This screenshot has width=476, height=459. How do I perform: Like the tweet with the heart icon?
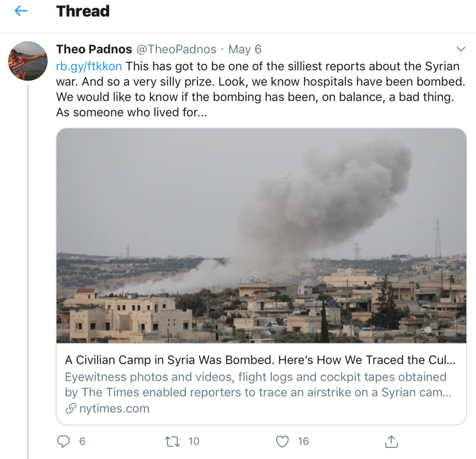tap(282, 441)
